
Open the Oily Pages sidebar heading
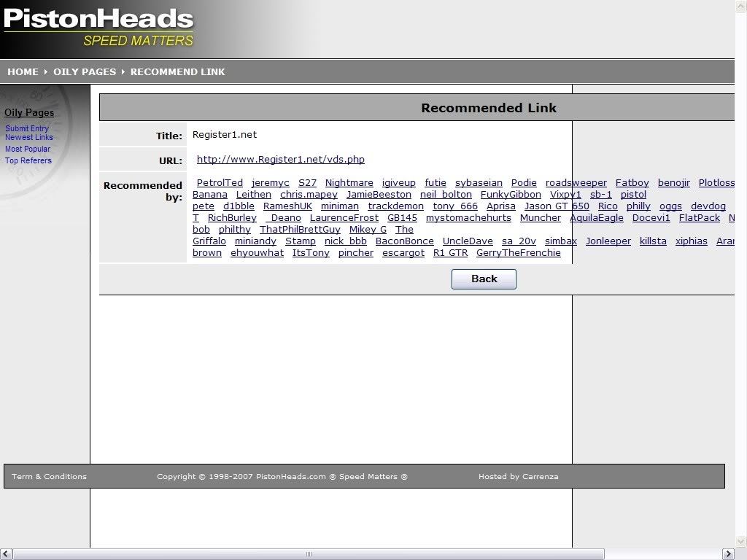point(29,113)
